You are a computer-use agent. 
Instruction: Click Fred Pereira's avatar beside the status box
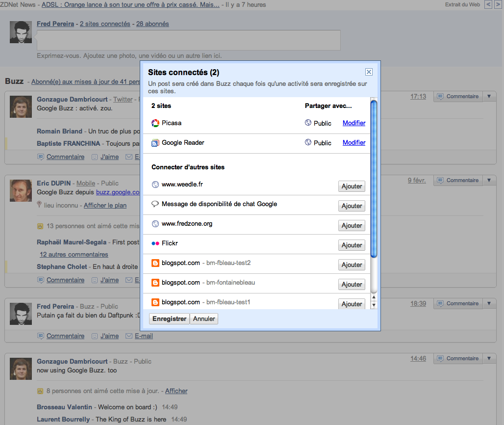coord(21,32)
